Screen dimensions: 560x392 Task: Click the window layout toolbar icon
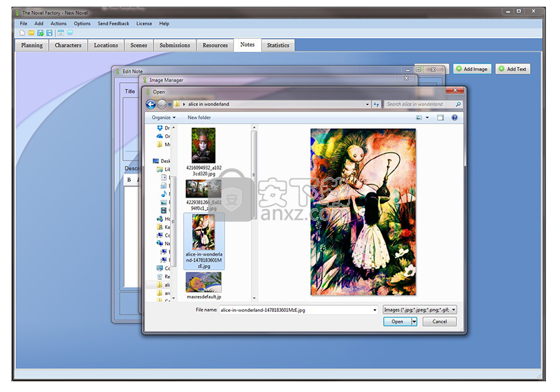click(61, 33)
